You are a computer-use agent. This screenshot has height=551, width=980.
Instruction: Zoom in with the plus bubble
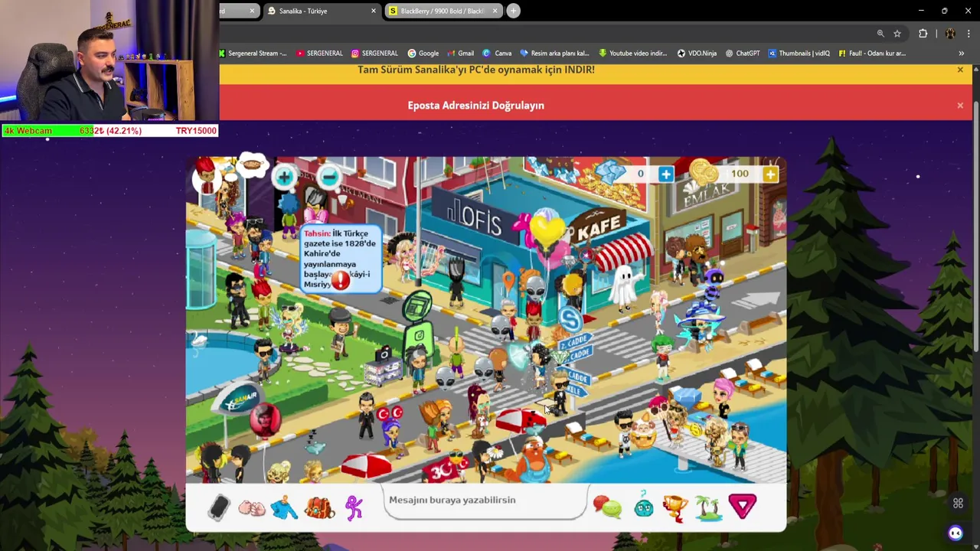tap(284, 178)
